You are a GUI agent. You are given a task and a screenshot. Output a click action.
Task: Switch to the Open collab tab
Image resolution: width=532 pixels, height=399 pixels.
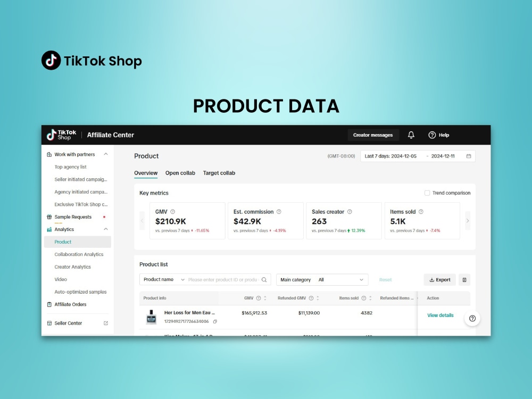click(180, 173)
